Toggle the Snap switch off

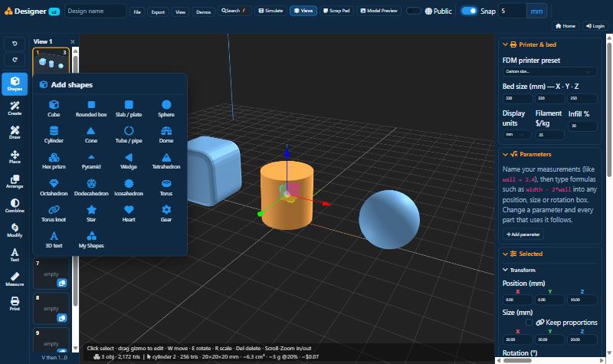[x=469, y=11]
